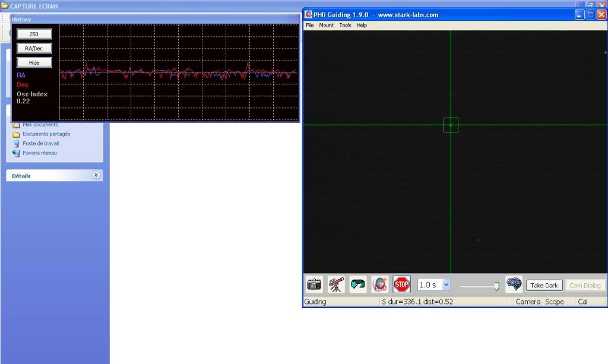Screen dimensions: 608x364
Task: Click the Camera status bar entry
Action: coord(528,302)
